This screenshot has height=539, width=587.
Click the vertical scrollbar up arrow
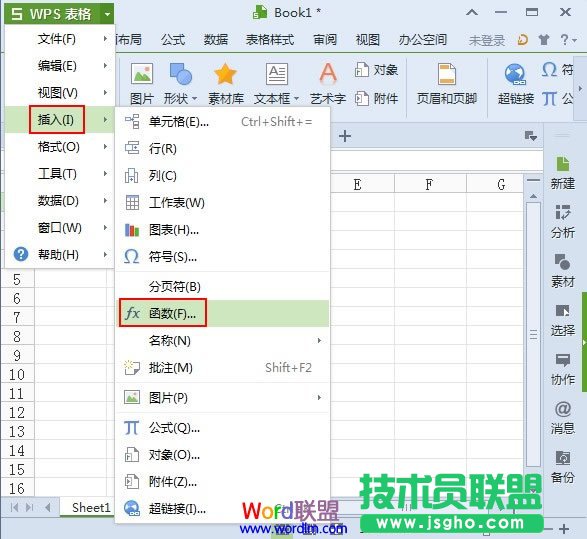[533, 196]
